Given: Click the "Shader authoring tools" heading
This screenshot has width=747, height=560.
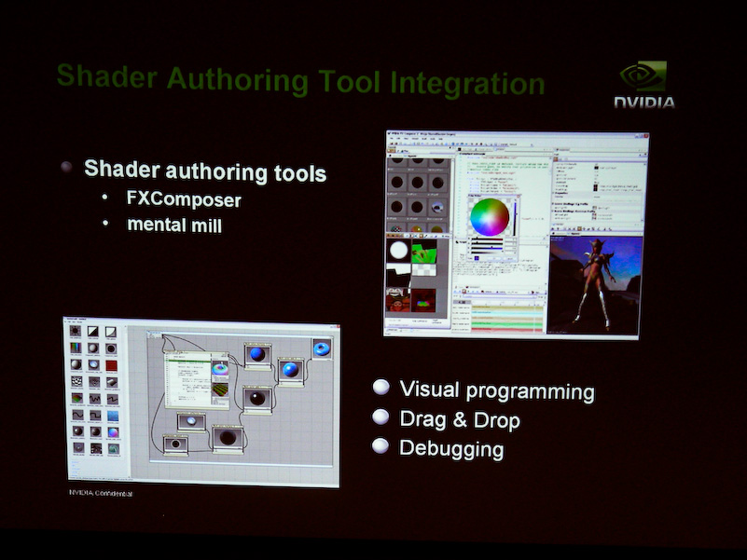Looking at the screenshot, I should click(x=205, y=171).
